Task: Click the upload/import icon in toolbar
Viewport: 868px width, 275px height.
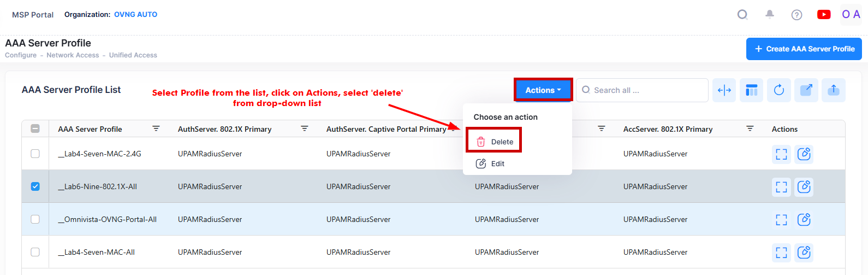Action: 833,90
